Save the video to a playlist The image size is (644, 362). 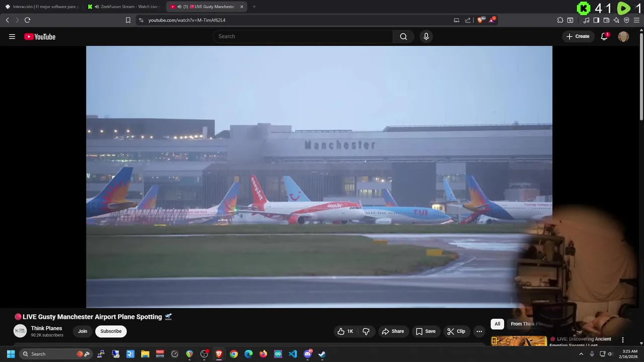coord(426,331)
